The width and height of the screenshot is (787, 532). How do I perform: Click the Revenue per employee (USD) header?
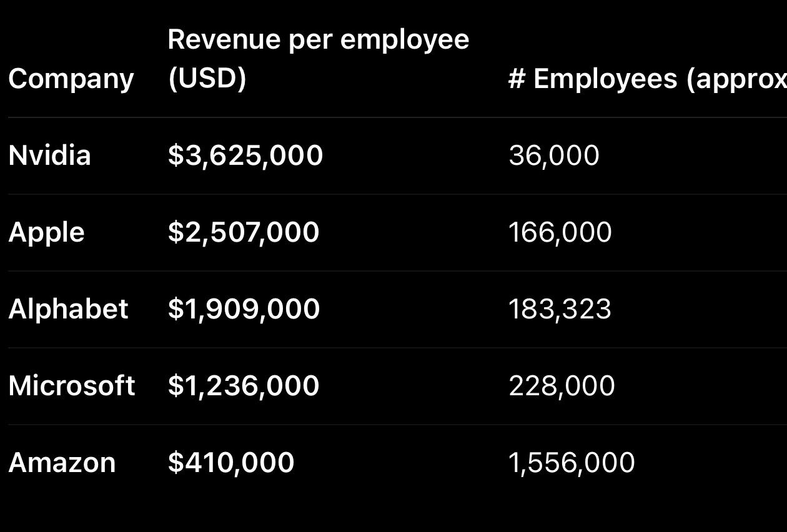click(318, 59)
